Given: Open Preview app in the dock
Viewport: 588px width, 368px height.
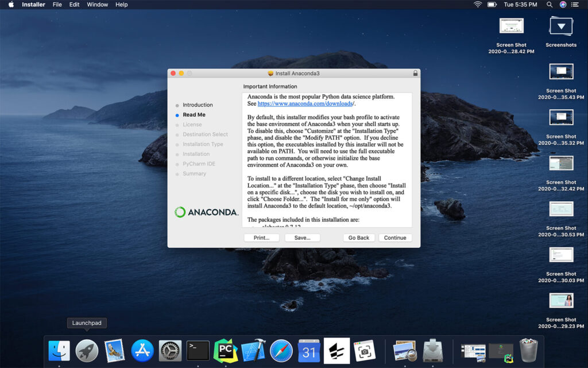Looking at the screenshot, I should [405, 351].
